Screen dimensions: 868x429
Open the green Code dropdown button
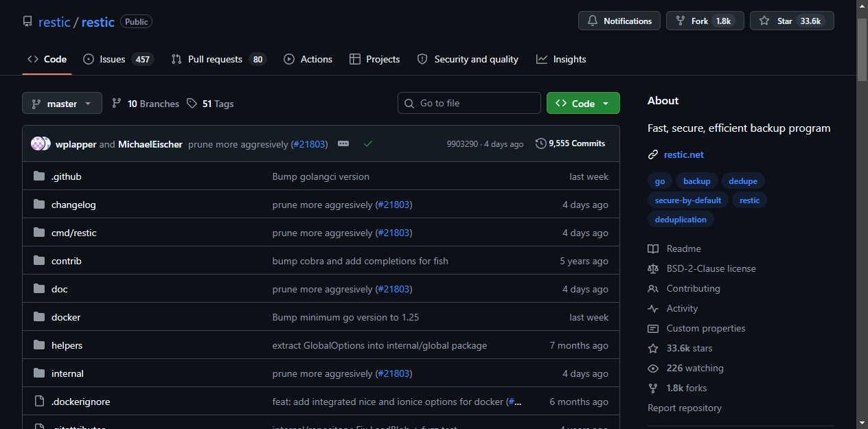(x=583, y=103)
